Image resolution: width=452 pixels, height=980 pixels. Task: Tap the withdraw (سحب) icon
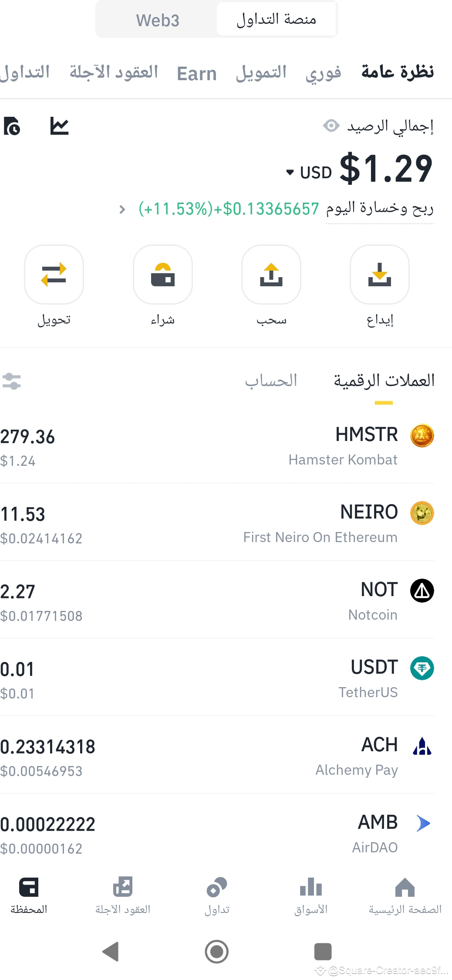pos(271,274)
